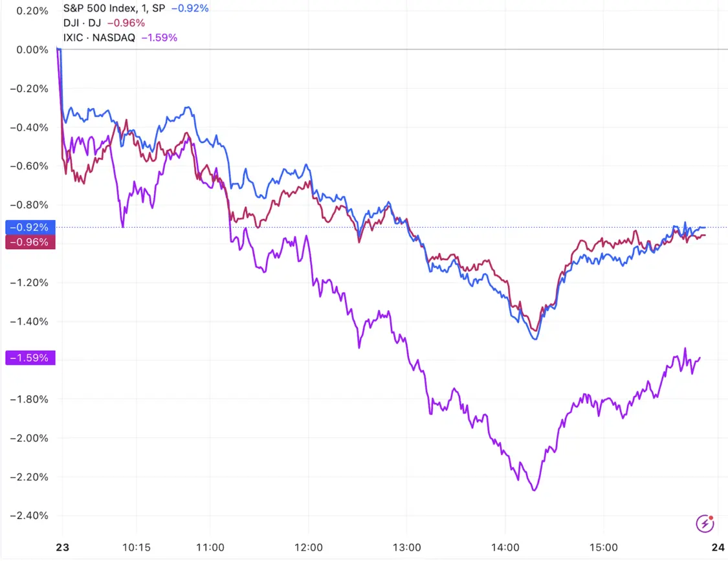Click the lightning bolt icon at bottom right
The image size is (728, 561).
click(x=705, y=523)
